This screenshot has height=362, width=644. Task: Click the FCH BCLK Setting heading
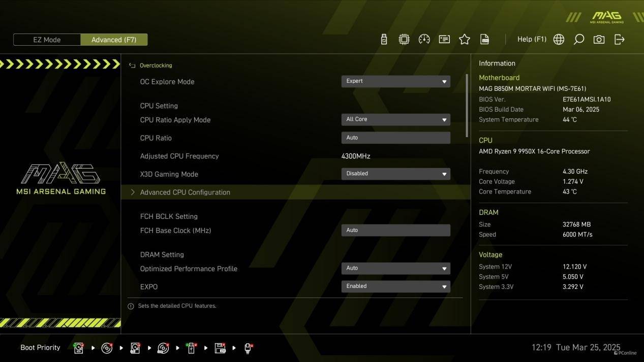pos(169,216)
